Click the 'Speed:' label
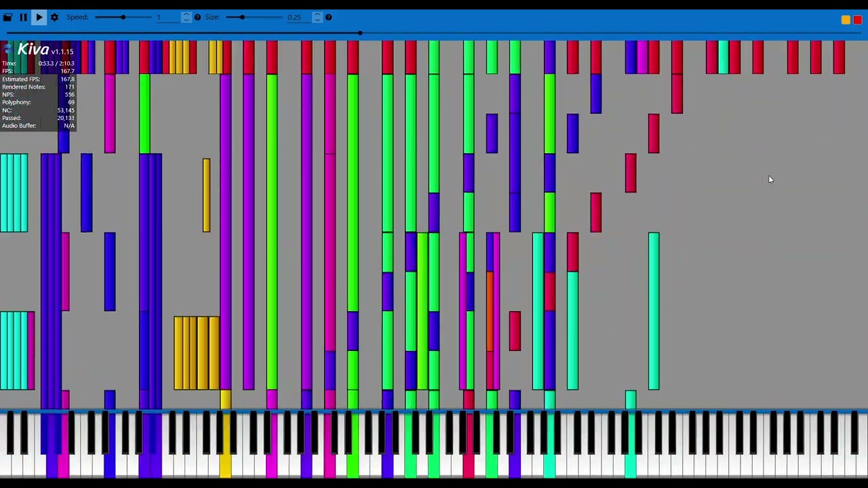Viewport: 868px width, 488px height. [77, 17]
